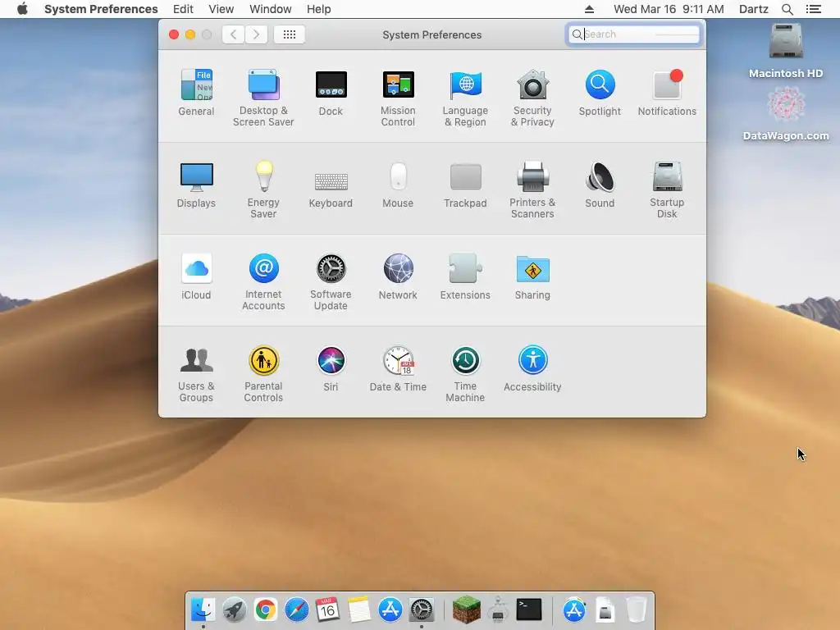Click the back navigation arrow button
The image size is (840, 630).
[x=234, y=34]
